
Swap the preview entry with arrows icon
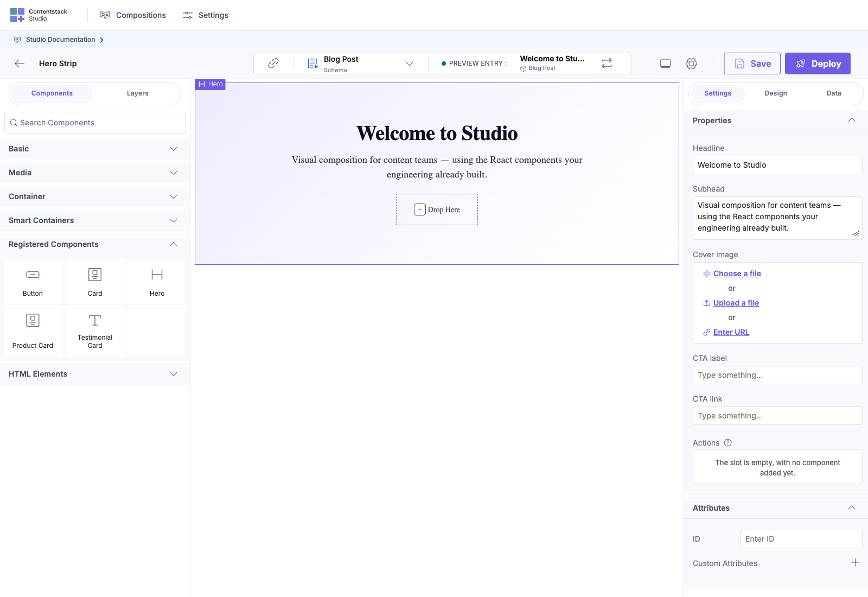pyautogui.click(x=606, y=63)
